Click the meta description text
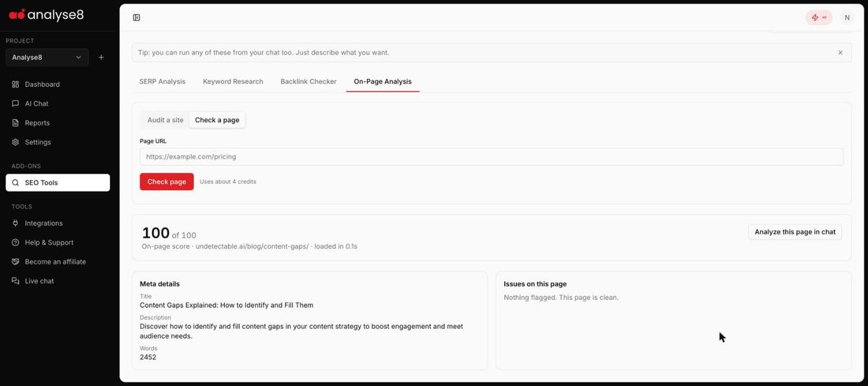The width and height of the screenshot is (868, 386). point(302,331)
